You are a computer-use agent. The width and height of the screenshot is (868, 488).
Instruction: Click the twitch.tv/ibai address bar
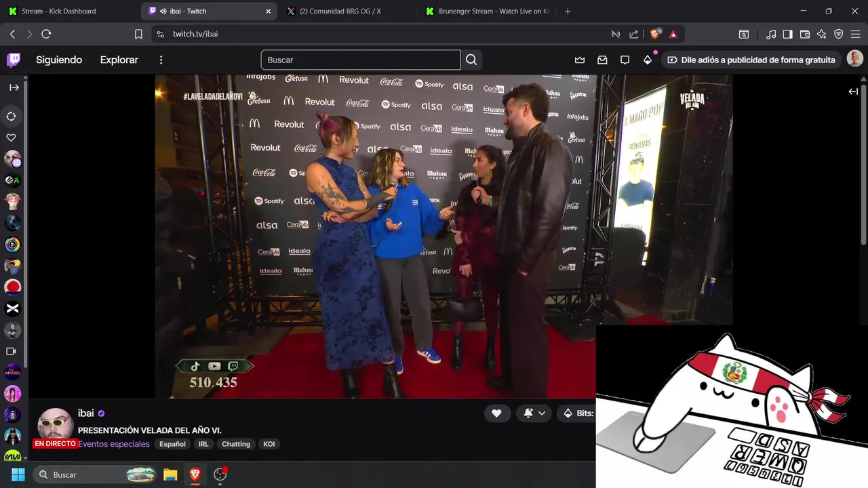point(380,34)
